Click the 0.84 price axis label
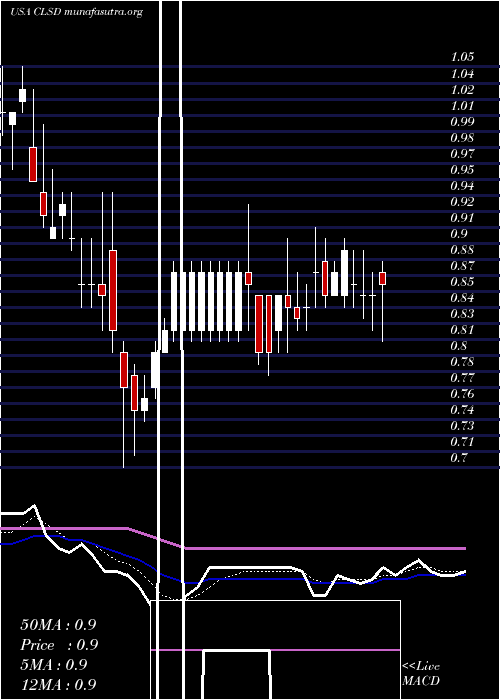The height and width of the screenshot is (700, 500). tap(462, 298)
